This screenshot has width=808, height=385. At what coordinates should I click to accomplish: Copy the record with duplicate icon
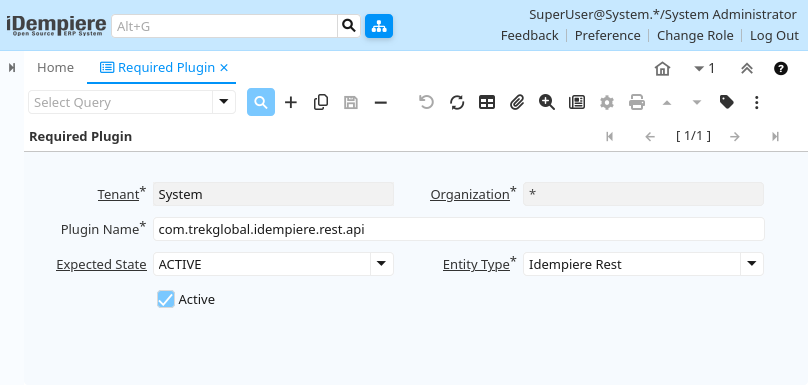coord(321,103)
